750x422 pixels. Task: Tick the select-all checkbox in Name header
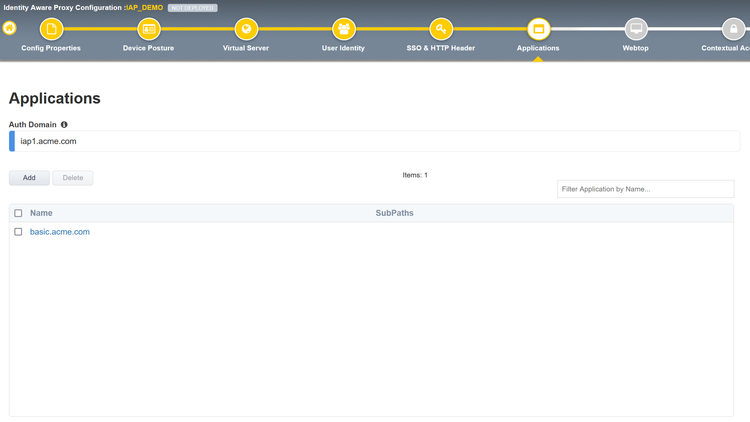18,213
